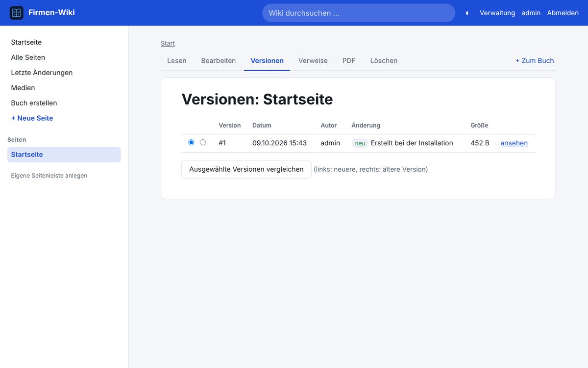The width and height of the screenshot is (588, 368).
Task: Click the Datum column header
Action: tap(262, 126)
